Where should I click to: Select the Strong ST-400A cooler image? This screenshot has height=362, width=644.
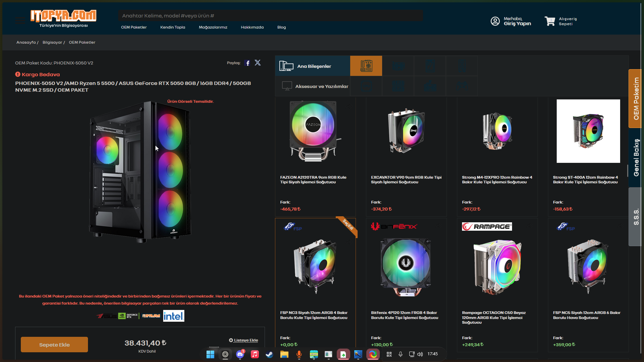coord(588,131)
